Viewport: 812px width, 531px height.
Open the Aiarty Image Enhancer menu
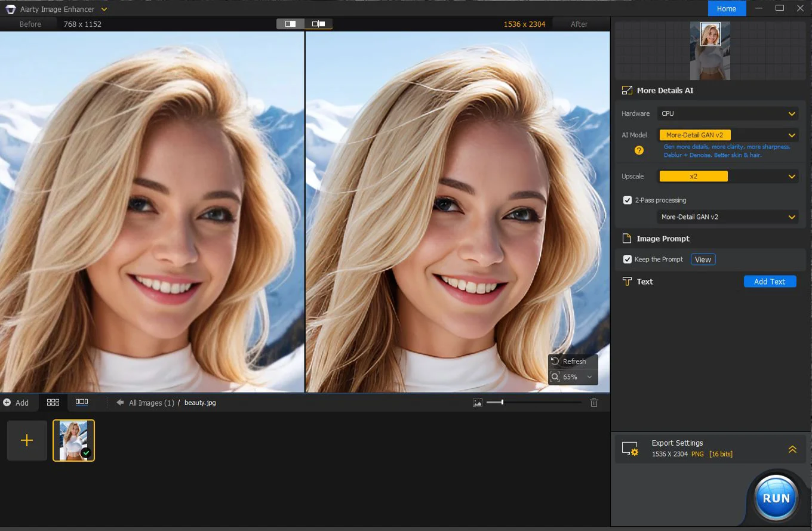click(x=104, y=9)
